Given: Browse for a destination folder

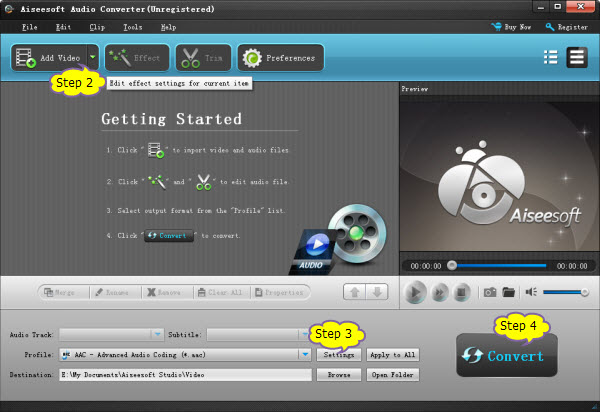Looking at the screenshot, I should pos(339,375).
